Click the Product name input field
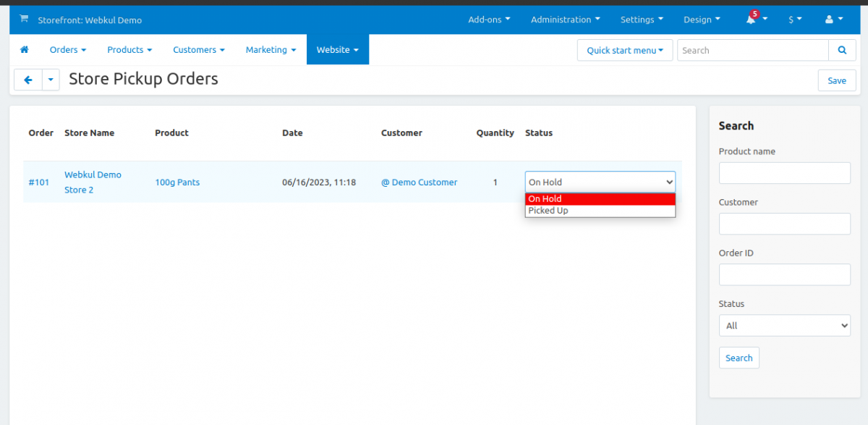 click(784, 173)
